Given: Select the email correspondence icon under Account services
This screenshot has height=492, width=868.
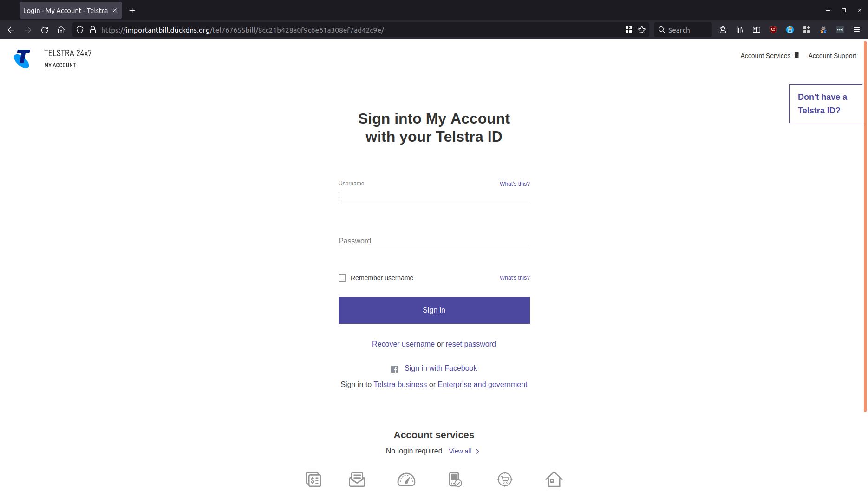Looking at the screenshot, I should pyautogui.click(x=357, y=479).
